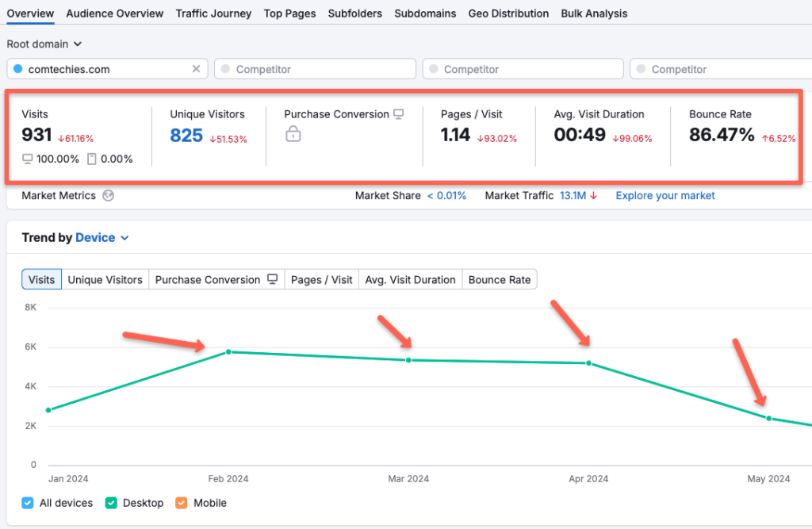
Task: Click the desktop device icon under Visits
Action: [x=27, y=158]
